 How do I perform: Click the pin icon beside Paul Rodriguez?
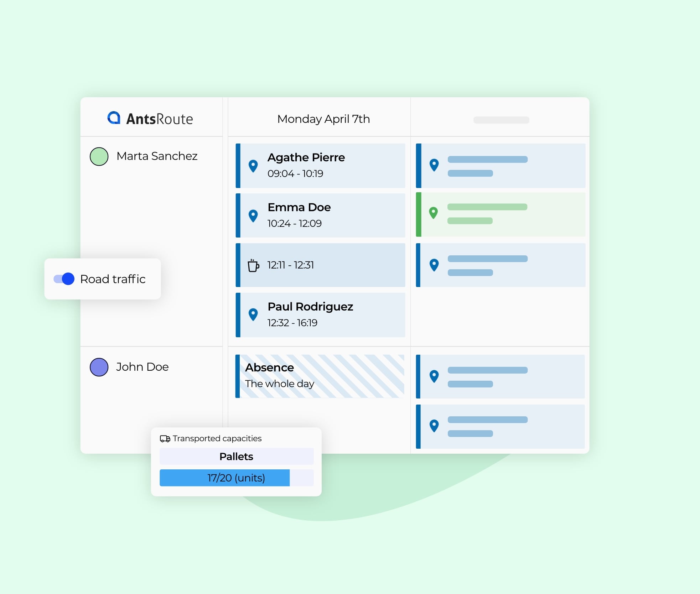[x=253, y=314]
